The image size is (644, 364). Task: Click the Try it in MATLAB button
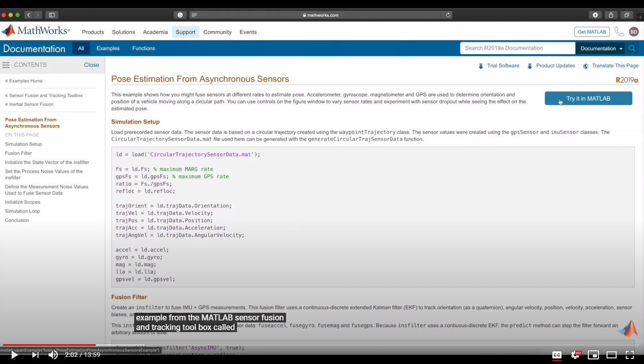point(588,98)
